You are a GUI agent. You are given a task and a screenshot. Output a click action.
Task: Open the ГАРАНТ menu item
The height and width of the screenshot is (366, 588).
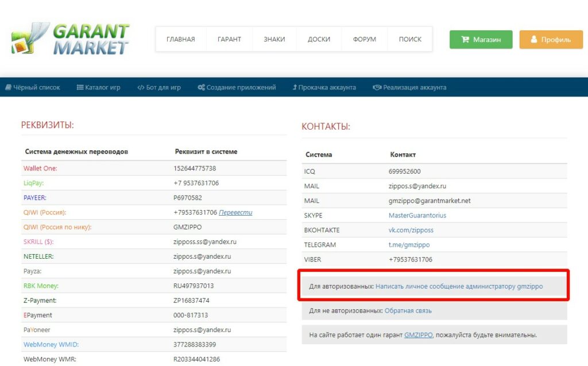point(229,40)
